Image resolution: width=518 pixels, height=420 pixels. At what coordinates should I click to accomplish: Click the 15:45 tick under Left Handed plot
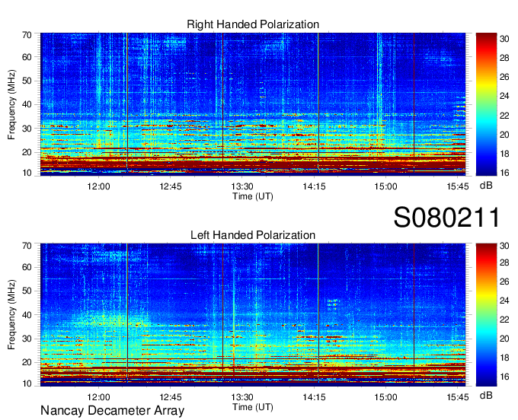pos(458,397)
